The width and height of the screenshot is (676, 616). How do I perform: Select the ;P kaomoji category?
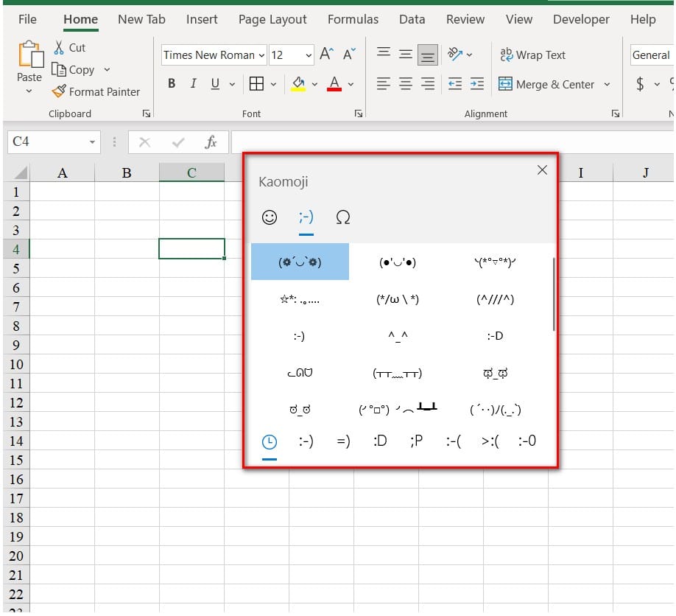pyautogui.click(x=417, y=441)
